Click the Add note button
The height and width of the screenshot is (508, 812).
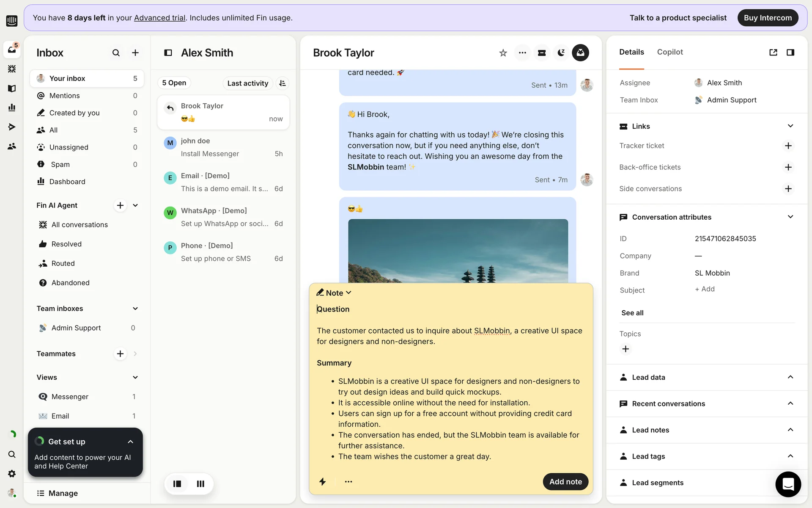[x=565, y=482]
